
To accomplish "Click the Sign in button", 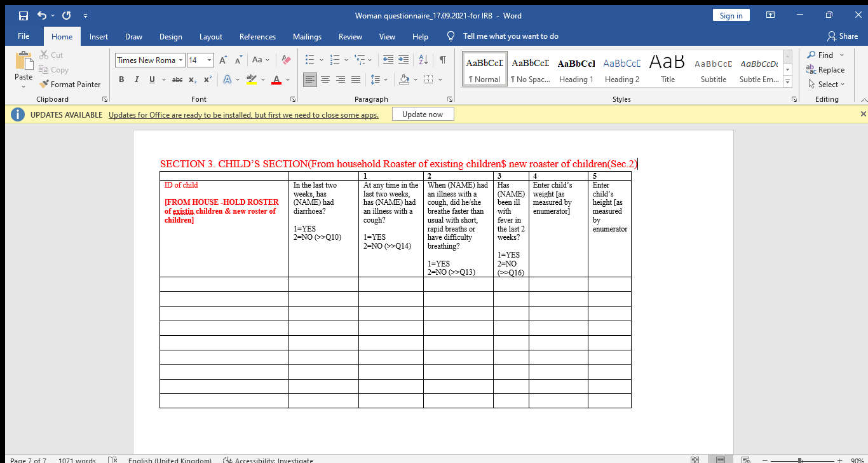I will [731, 16].
